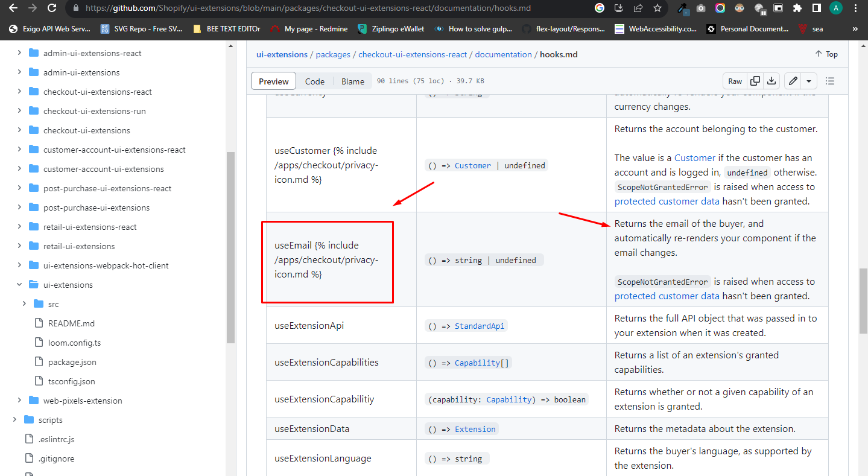The width and height of the screenshot is (868, 476).
Task: Edit this file pencil icon
Action: point(793,81)
